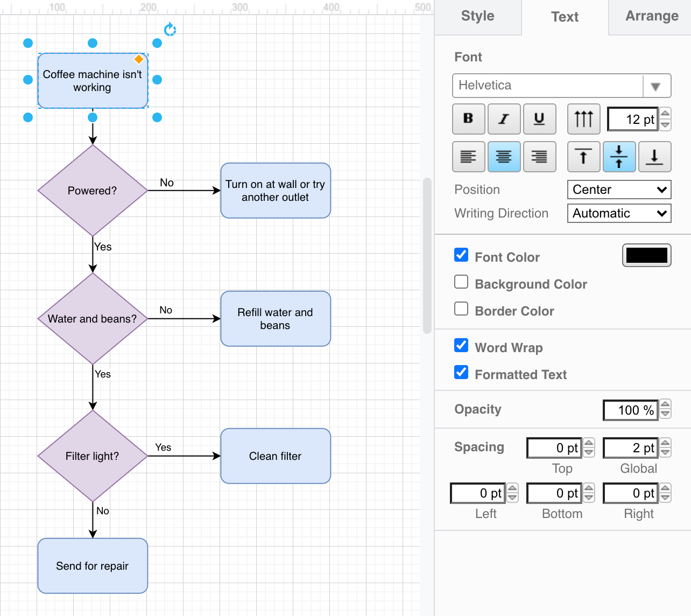The width and height of the screenshot is (691, 616).
Task: Switch to the Style tab
Action: 477,17
